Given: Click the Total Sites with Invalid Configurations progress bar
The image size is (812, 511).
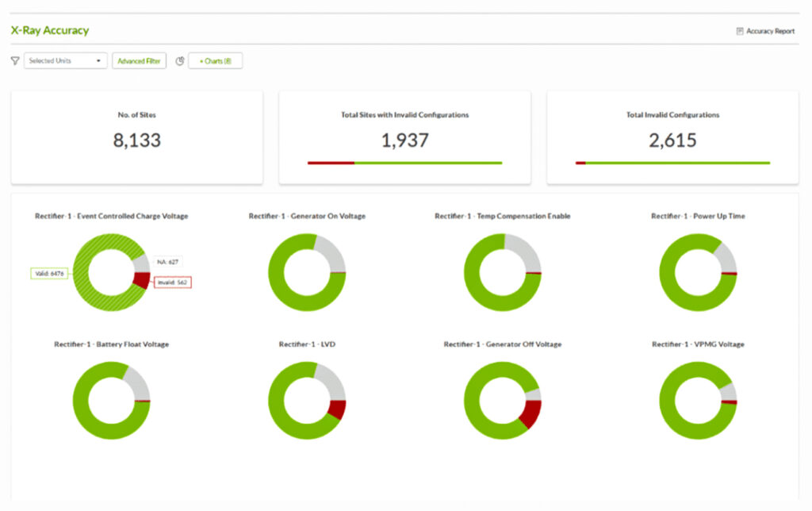Looking at the screenshot, I should [404, 163].
